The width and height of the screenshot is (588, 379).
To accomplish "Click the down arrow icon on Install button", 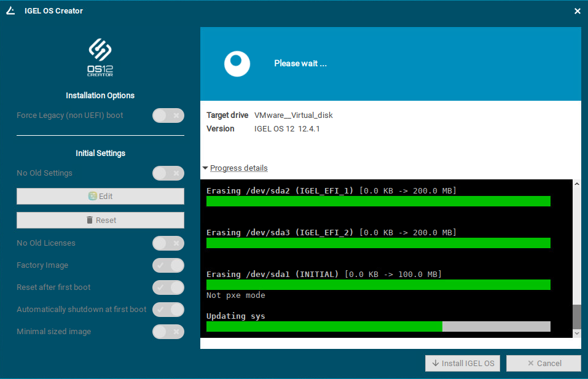I will click(435, 363).
